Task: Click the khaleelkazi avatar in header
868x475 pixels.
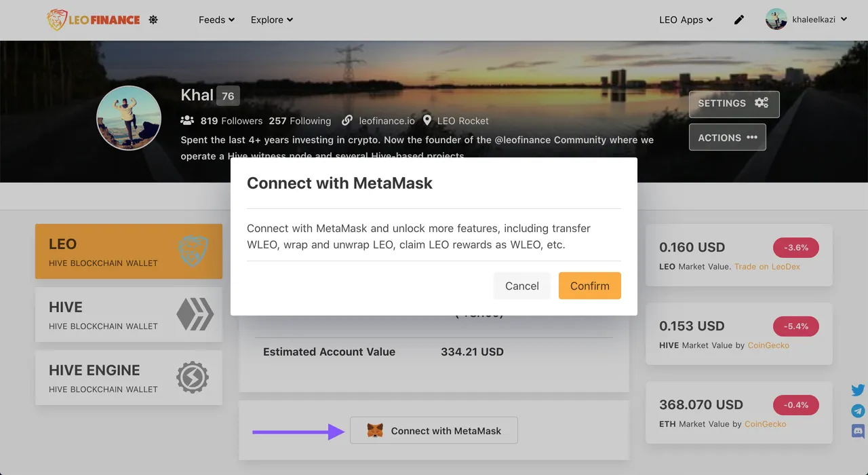Action: coord(776,19)
